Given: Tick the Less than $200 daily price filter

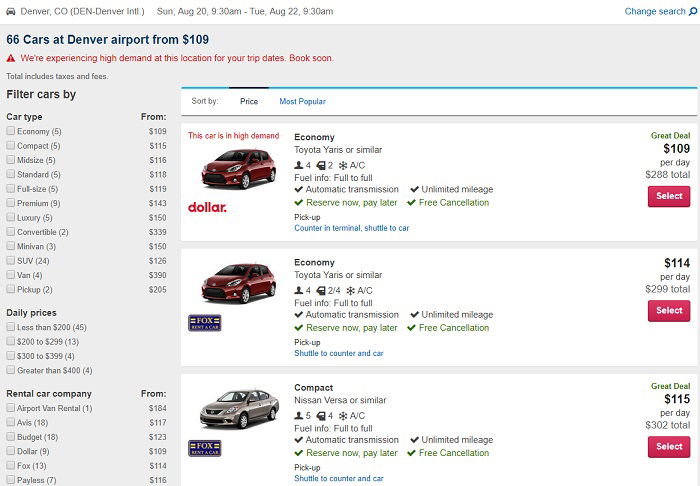Looking at the screenshot, I should click(x=11, y=327).
